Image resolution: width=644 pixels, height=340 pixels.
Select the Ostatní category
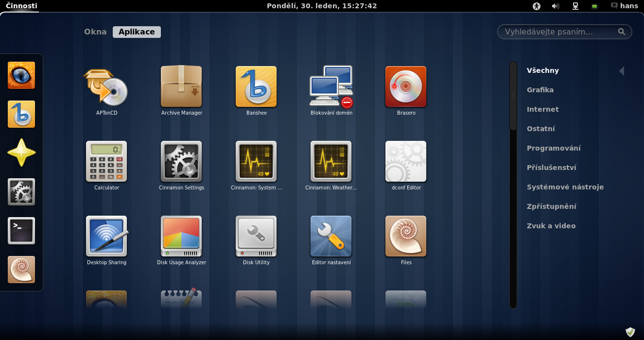[x=541, y=129]
